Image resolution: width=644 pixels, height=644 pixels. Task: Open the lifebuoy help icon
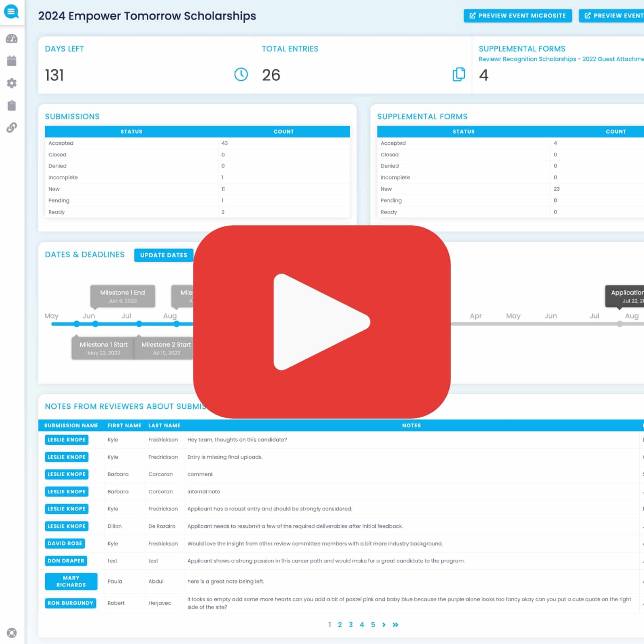click(x=12, y=632)
